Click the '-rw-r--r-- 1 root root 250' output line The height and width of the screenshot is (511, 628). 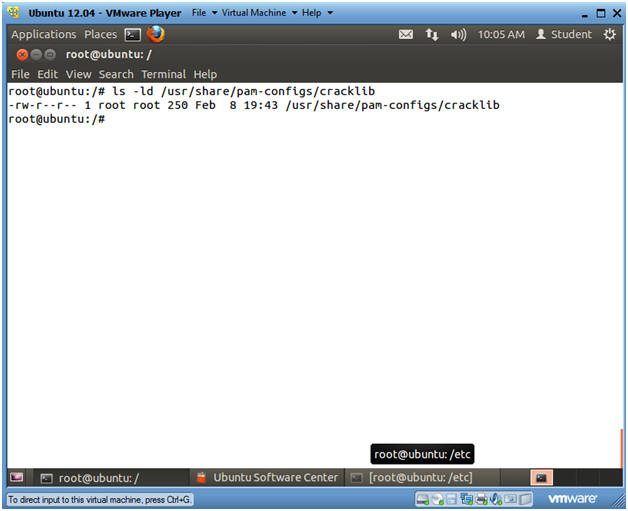pos(254,105)
